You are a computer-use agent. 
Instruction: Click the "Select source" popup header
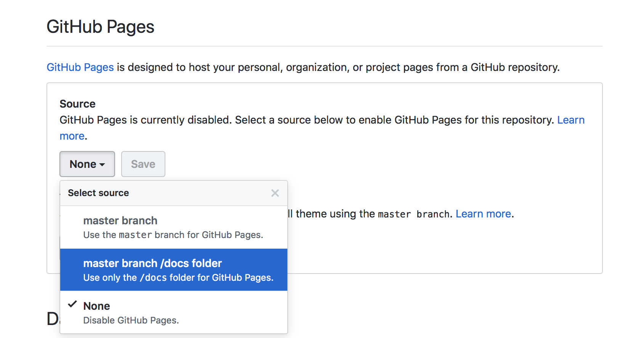(98, 193)
